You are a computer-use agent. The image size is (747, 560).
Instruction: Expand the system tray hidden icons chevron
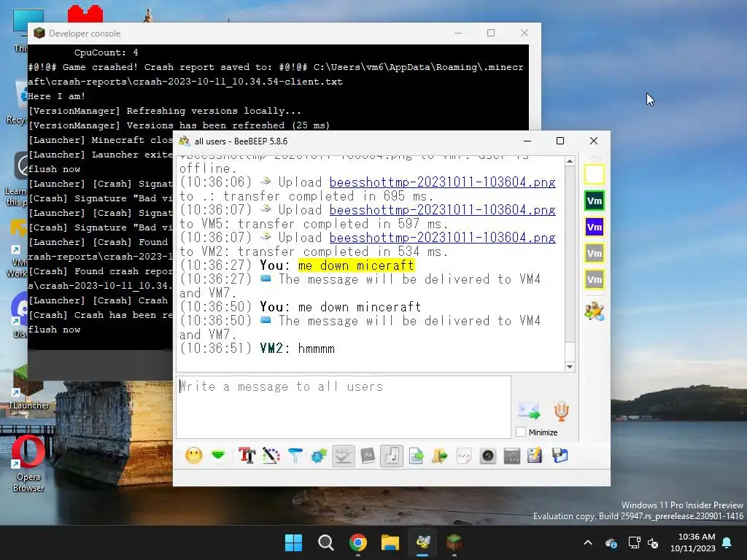point(588,542)
